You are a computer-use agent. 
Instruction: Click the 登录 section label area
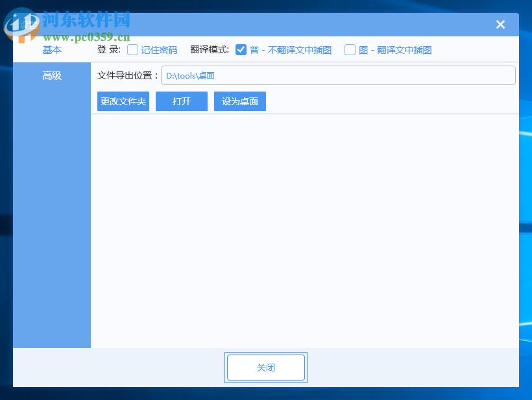click(x=108, y=49)
